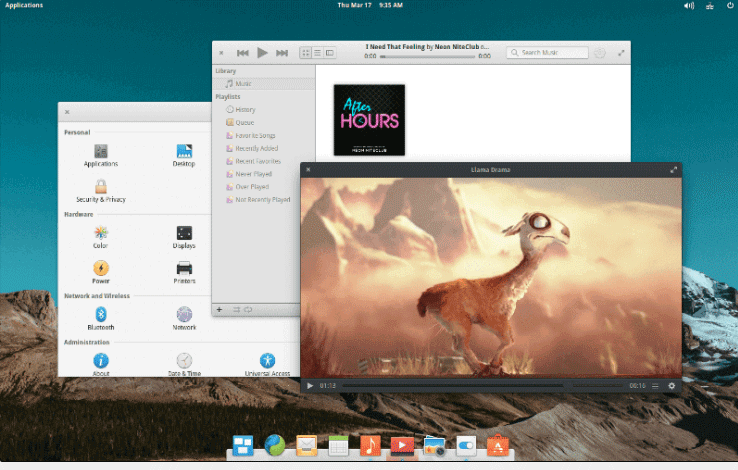Open Printers settings in System Settings
Viewport: 738px width, 470px height.
coord(184,272)
